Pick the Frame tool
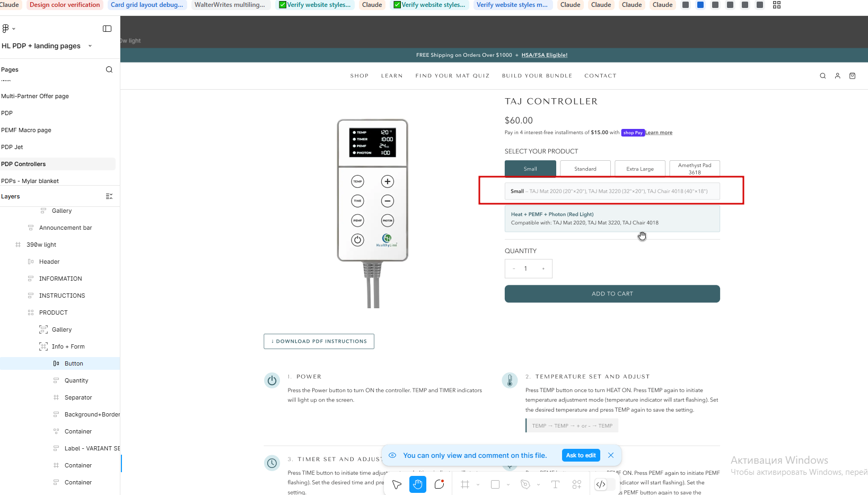This screenshot has width=868, height=495. click(x=465, y=484)
